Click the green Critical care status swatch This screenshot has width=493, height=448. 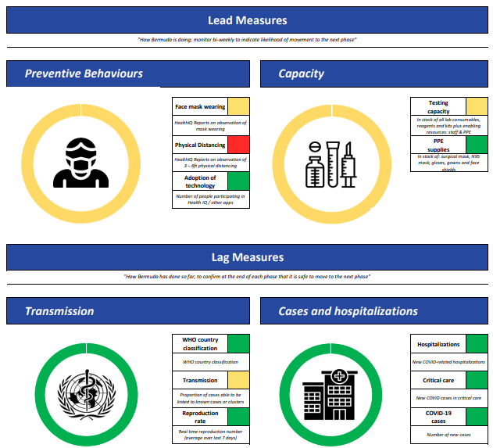pos(477,380)
